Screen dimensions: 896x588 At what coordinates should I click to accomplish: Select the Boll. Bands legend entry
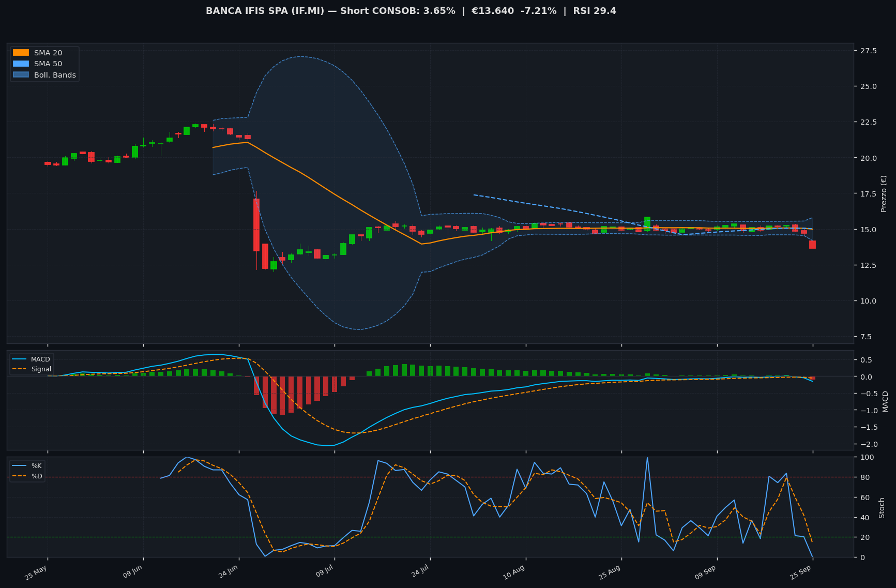coord(44,75)
